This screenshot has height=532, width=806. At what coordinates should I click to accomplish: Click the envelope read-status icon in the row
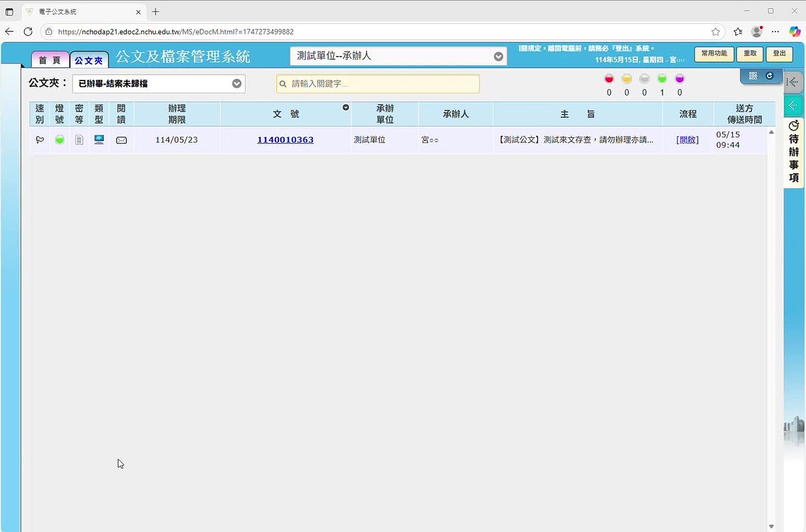(x=122, y=140)
